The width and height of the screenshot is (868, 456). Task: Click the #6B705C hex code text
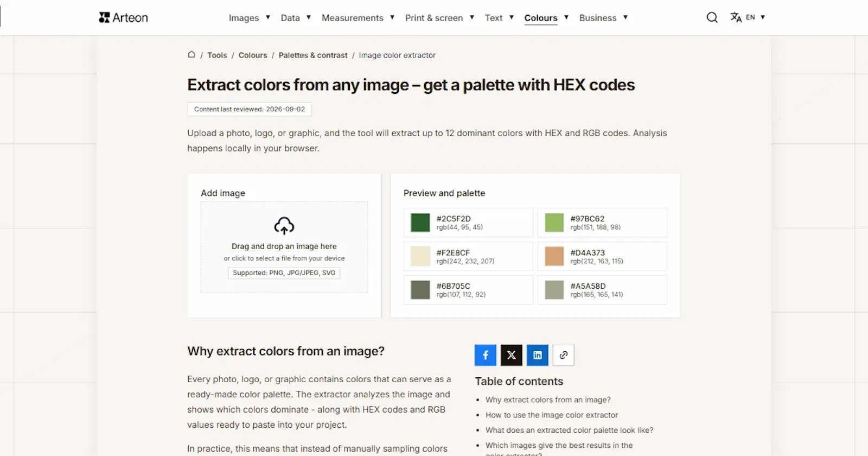click(453, 286)
